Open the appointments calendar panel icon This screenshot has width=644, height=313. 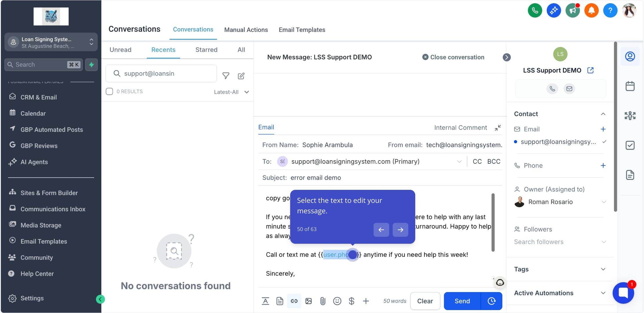(630, 86)
